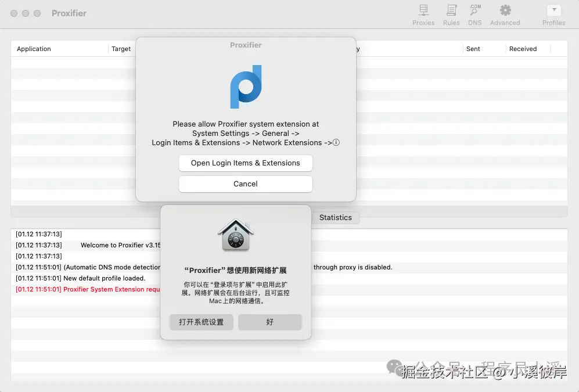Sort by the Target column header

click(x=121, y=49)
